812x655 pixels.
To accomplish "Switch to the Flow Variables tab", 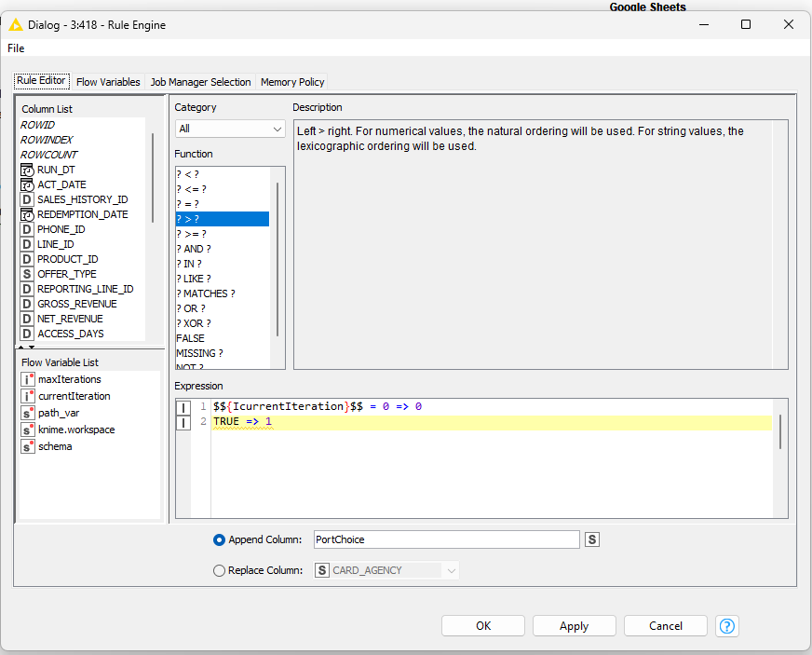I will click(108, 82).
